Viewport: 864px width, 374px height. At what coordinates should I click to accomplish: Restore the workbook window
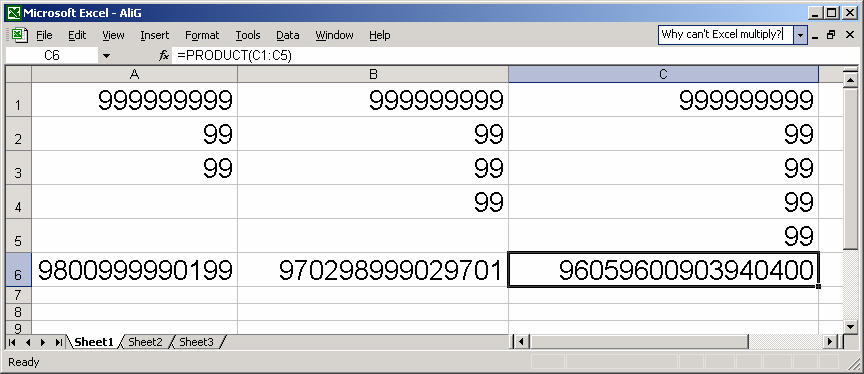831,35
